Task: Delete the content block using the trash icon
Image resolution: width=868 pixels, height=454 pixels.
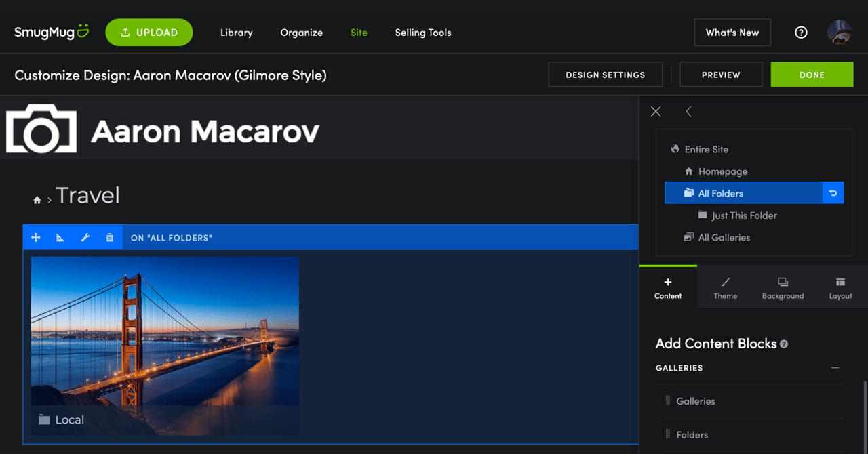Action: (109, 236)
